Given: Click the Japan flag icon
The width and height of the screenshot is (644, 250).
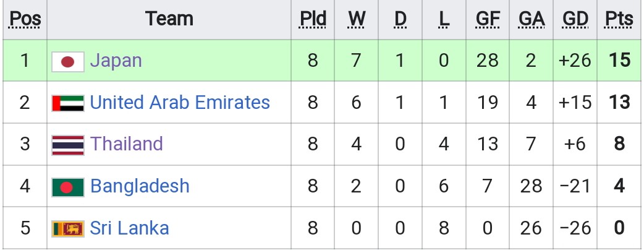Looking at the screenshot, I should click(68, 62).
